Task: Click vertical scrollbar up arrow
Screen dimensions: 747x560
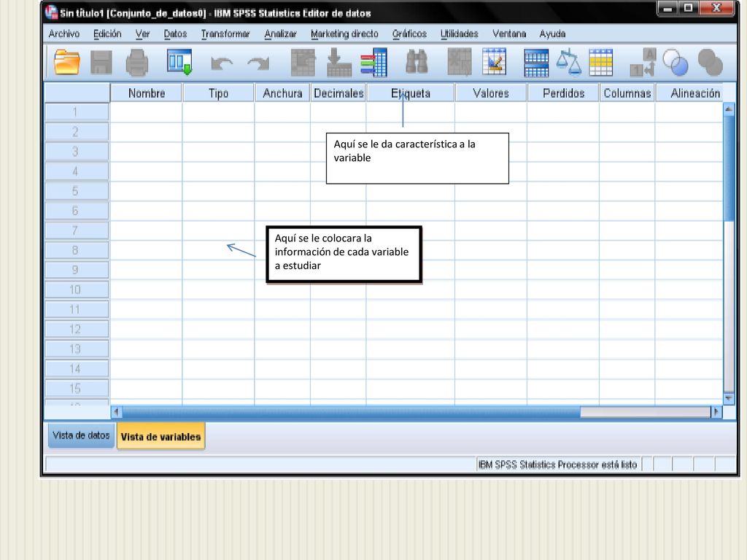Action: [x=729, y=109]
